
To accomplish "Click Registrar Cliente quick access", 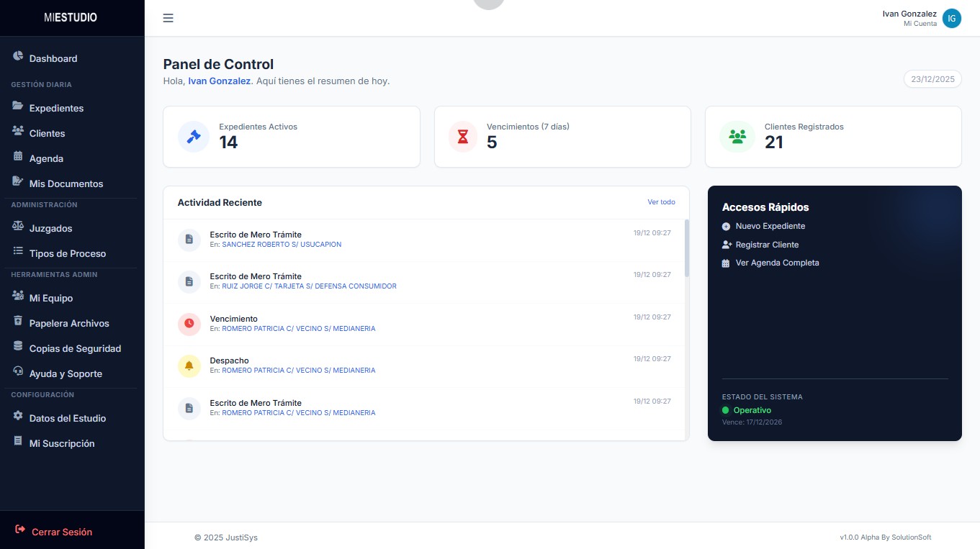I will tap(767, 245).
